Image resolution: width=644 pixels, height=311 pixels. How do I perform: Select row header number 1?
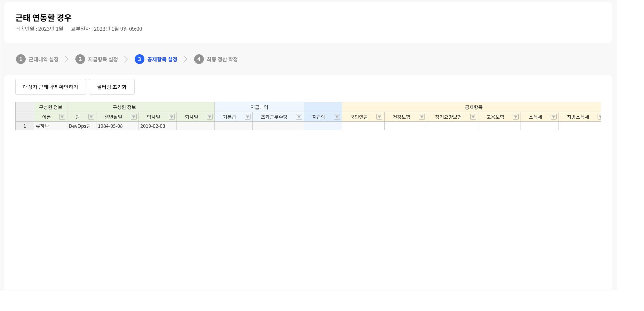click(25, 126)
